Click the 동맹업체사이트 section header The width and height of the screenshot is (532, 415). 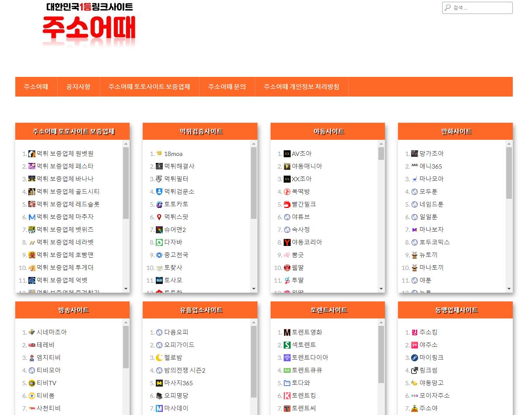455,310
